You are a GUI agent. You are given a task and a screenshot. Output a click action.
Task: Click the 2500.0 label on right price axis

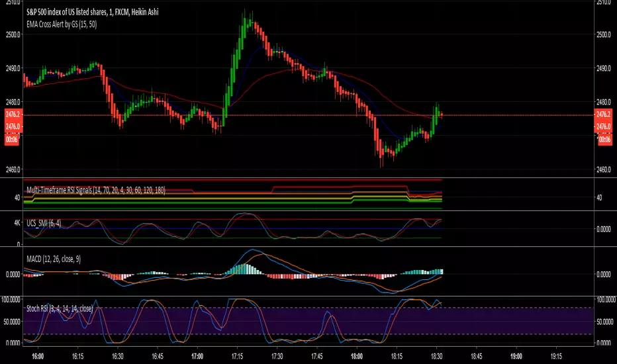coord(604,34)
